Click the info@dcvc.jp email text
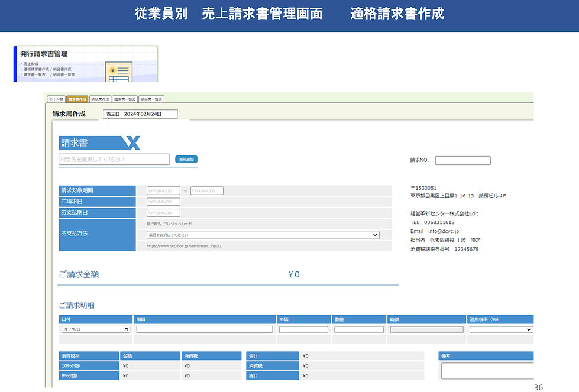 click(x=444, y=231)
